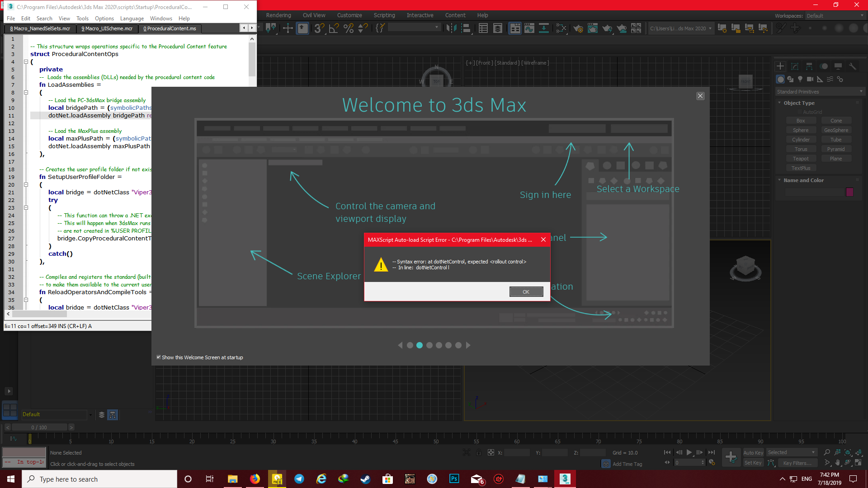Click the Play Animation button
This screenshot has width=868, height=488.
click(689, 452)
